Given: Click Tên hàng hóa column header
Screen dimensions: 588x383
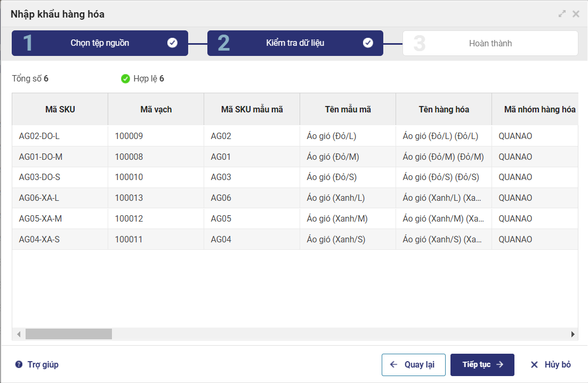Looking at the screenshot, I should [x=444, y=109].
